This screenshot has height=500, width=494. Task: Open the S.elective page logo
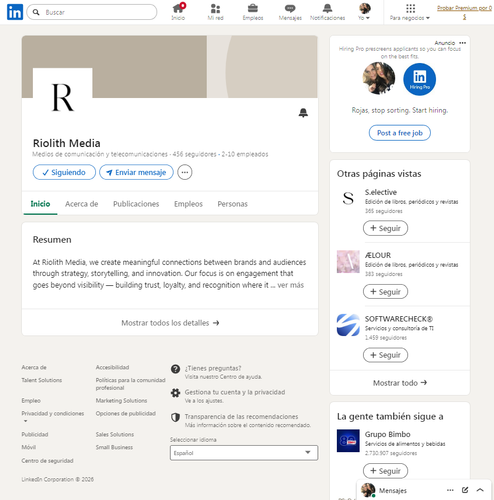pos(348,198)
